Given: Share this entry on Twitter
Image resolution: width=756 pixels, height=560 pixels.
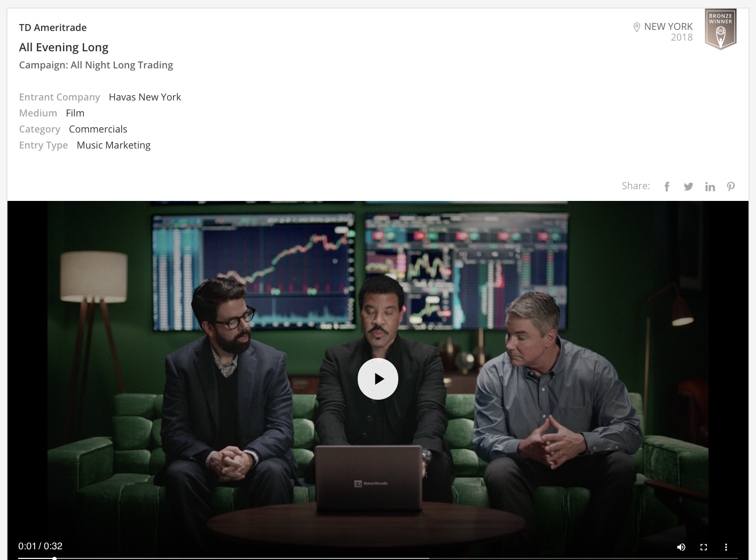Looking at the screenshot, I should (688, 186).
